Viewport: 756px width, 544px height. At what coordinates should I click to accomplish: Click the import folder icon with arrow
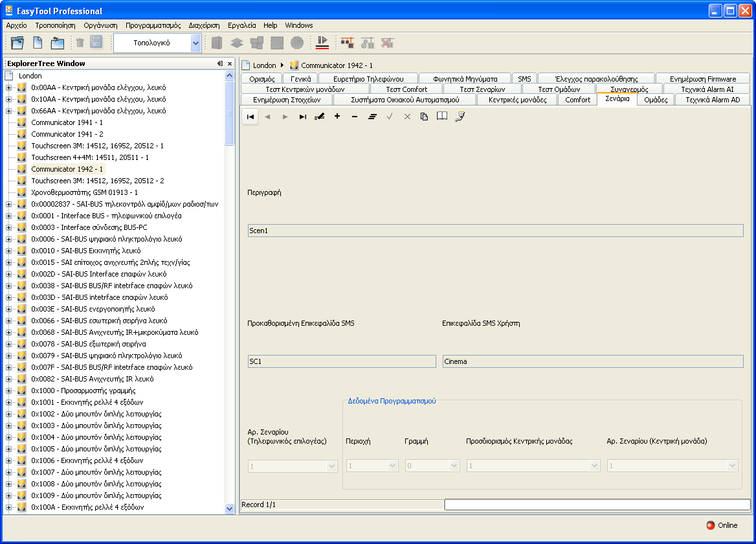tap(58, 43)
